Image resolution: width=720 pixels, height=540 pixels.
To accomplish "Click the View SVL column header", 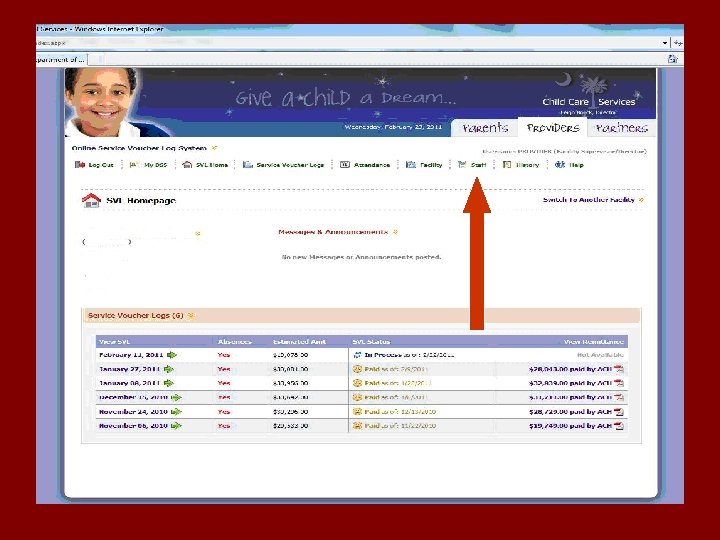I will (x=115, y=342).
